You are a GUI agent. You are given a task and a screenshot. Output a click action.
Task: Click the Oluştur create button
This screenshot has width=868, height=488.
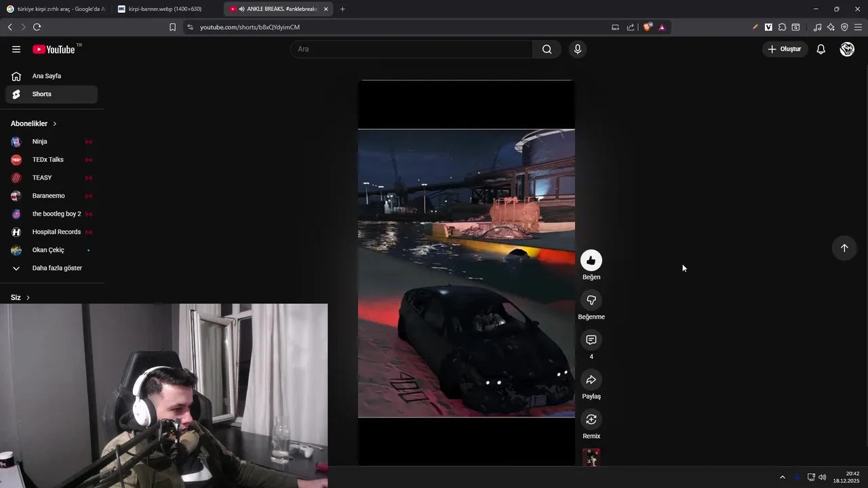point(785,49)
